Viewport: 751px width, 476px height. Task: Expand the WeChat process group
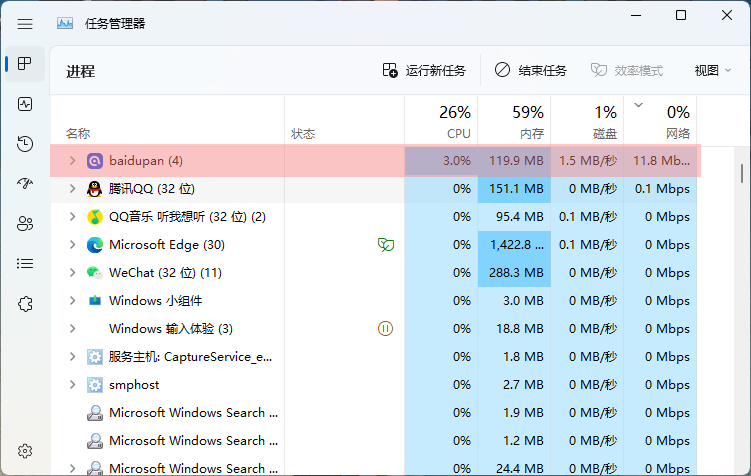click(x=72, y=272)
